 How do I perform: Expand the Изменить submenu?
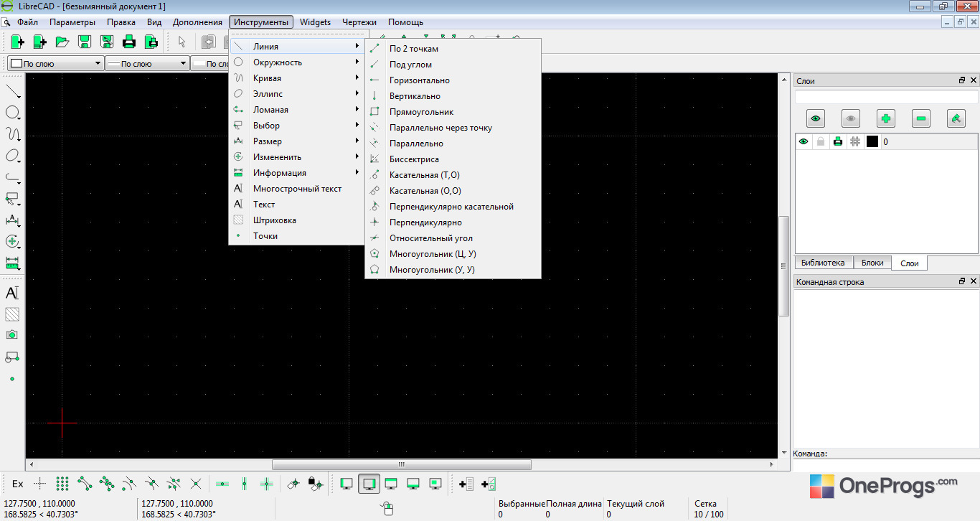[x=296, y=157]
